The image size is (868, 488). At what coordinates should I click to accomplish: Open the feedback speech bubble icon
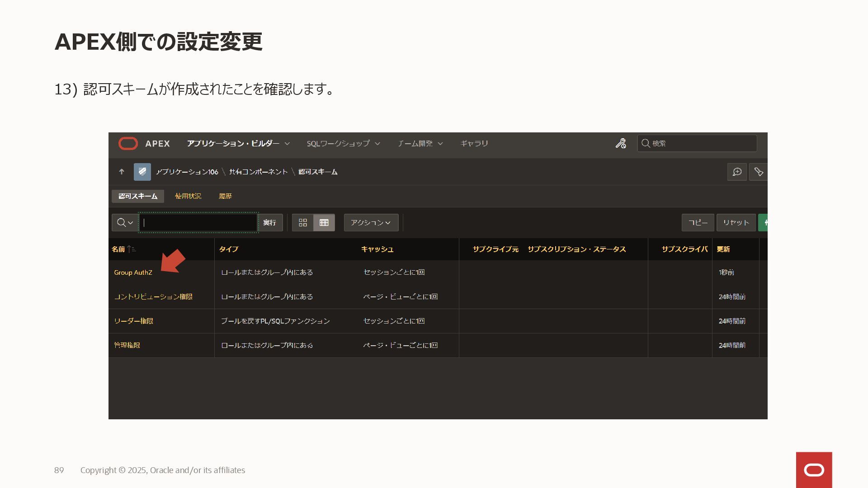pyautogui.click(x=737, y=172)
